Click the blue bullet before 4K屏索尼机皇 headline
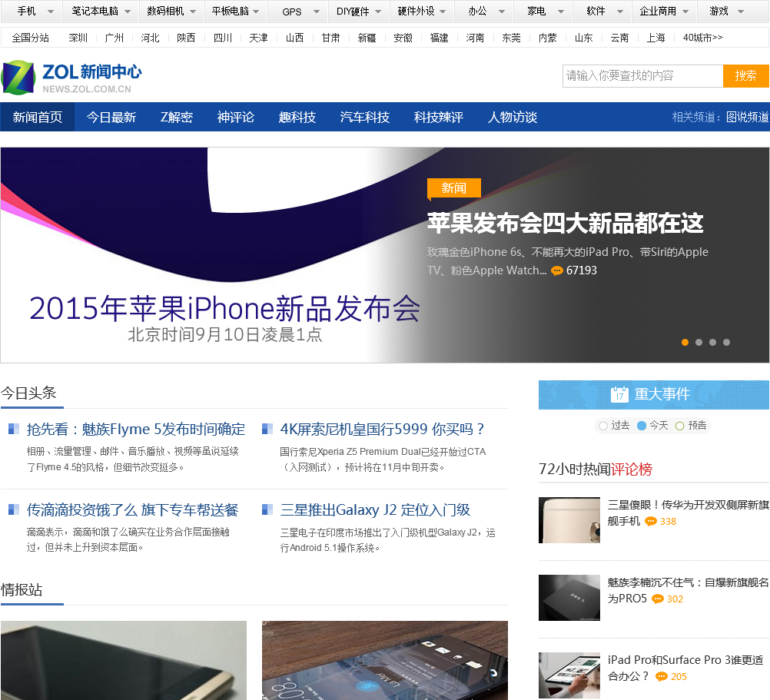 coord(267,429)
